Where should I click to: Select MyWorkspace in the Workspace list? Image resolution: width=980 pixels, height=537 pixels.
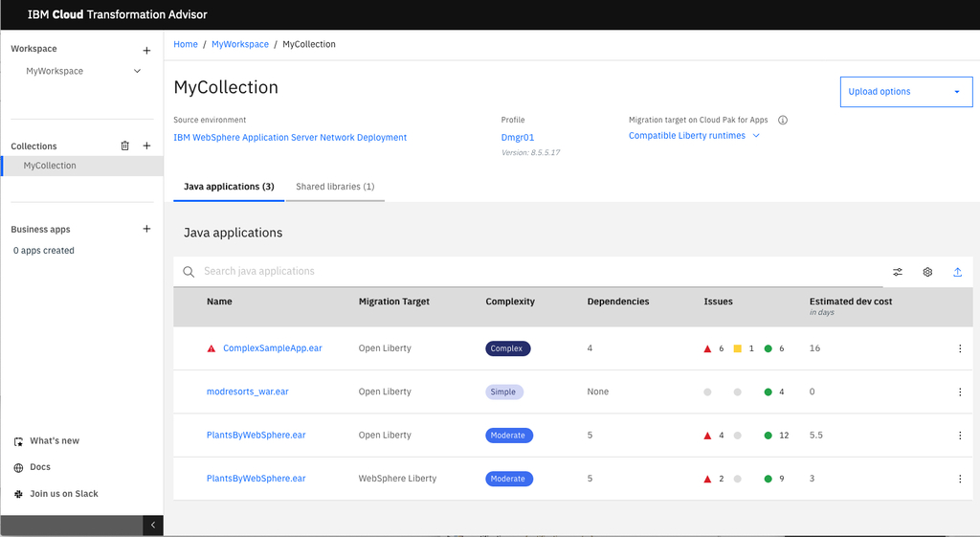point(55,71)
